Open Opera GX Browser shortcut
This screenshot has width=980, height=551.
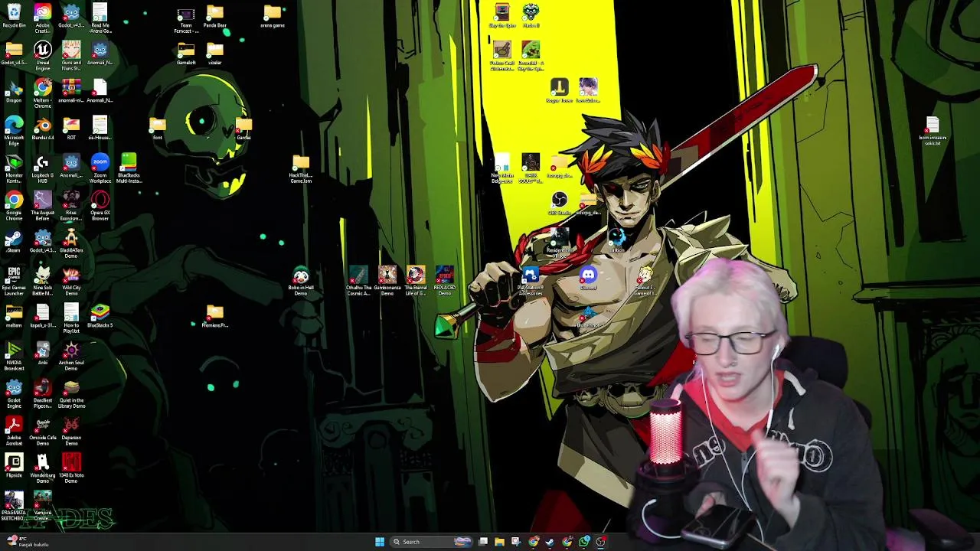click(100, 206)
